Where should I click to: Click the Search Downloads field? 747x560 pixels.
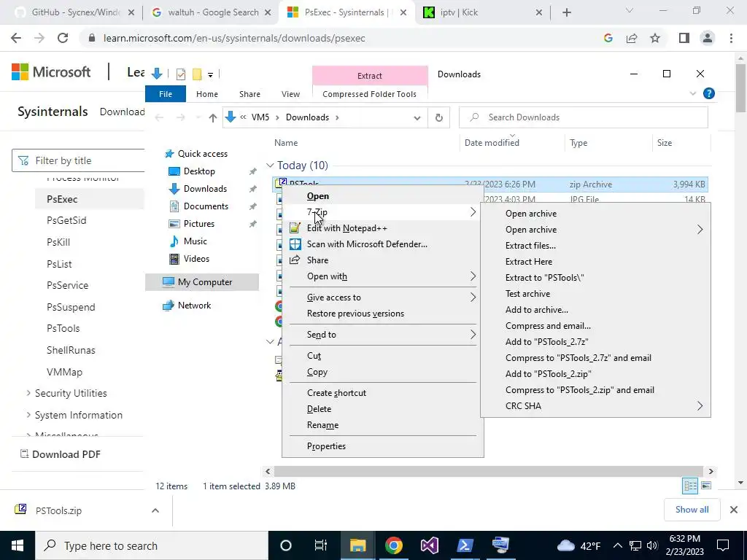coord(583,117)
